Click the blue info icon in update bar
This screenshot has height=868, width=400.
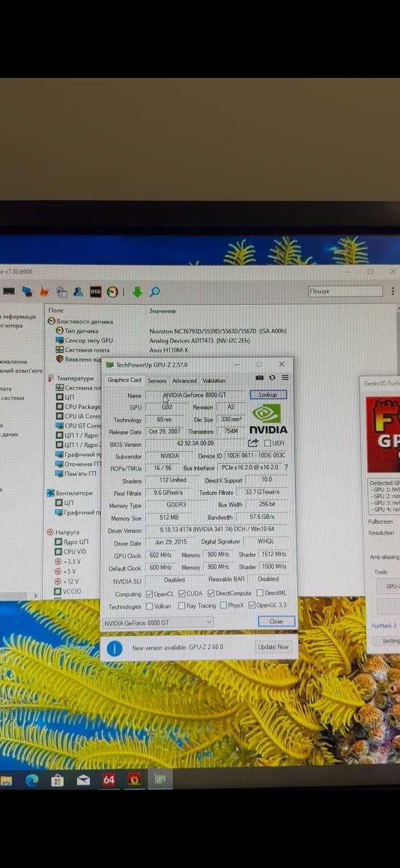(x=115, y=648)
